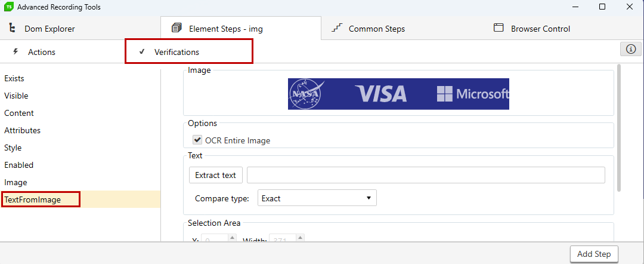The image size is (644, 264).
Task: Select the TextFromImage verification
Action: (x=80, y=199)
